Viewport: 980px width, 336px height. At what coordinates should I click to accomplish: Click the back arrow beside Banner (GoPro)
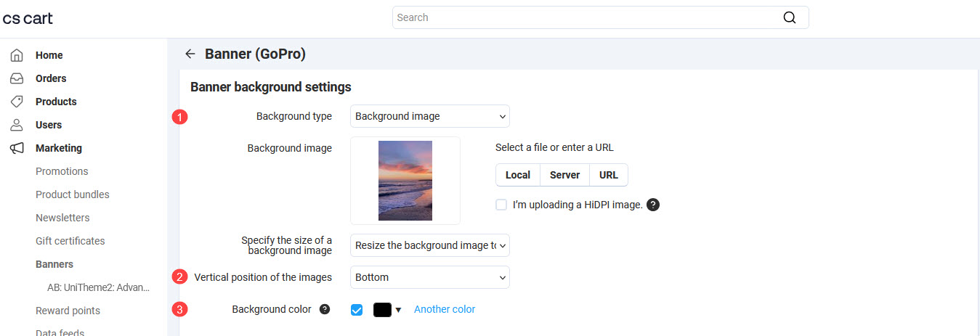[x=190, y=54]
